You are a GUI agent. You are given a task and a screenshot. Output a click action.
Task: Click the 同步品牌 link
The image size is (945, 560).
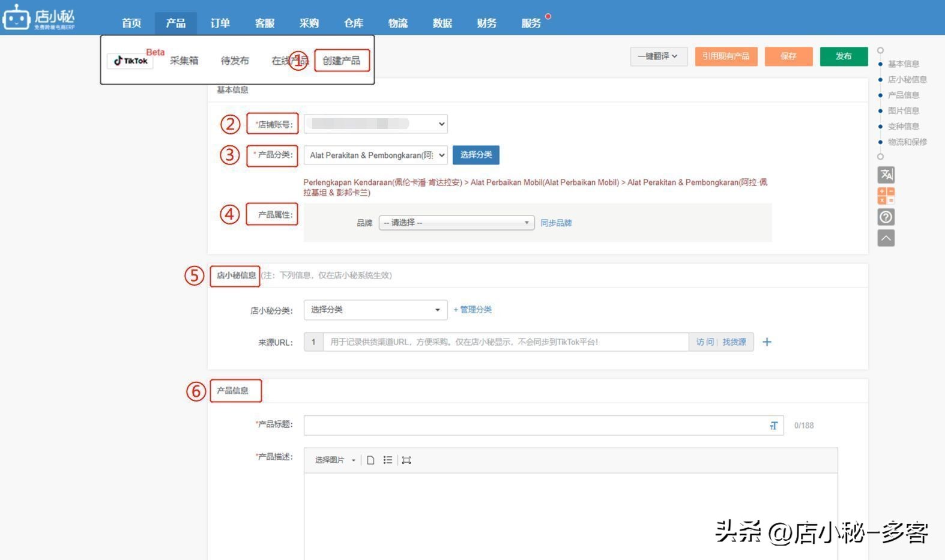(x=556, y=223)
